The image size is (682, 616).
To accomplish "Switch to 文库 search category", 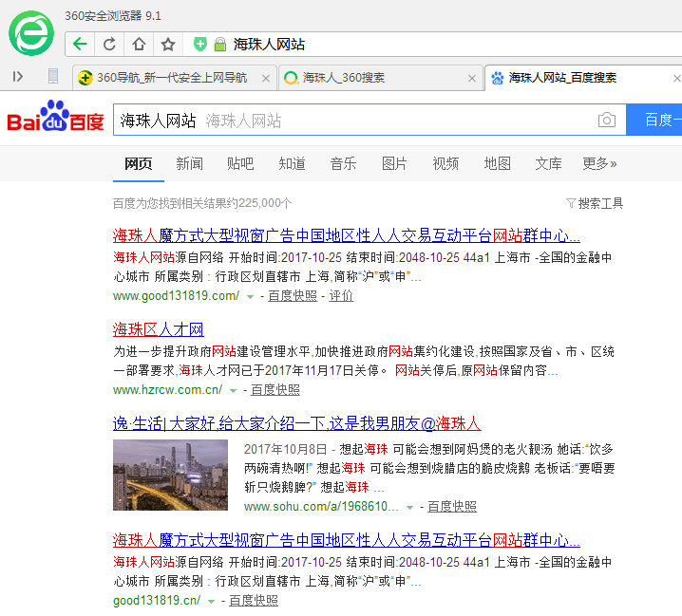I will tap(548, 164).
